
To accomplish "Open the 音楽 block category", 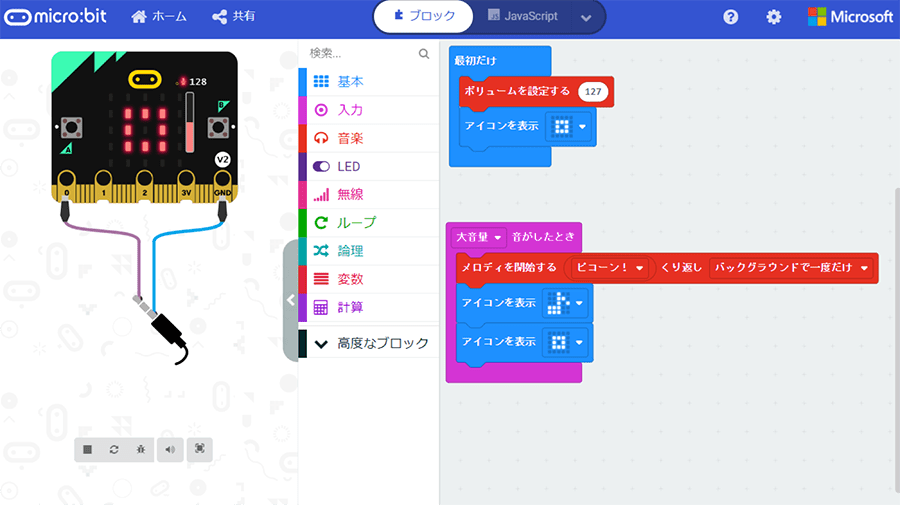I will pyautogui.click(x=368, y=138).
